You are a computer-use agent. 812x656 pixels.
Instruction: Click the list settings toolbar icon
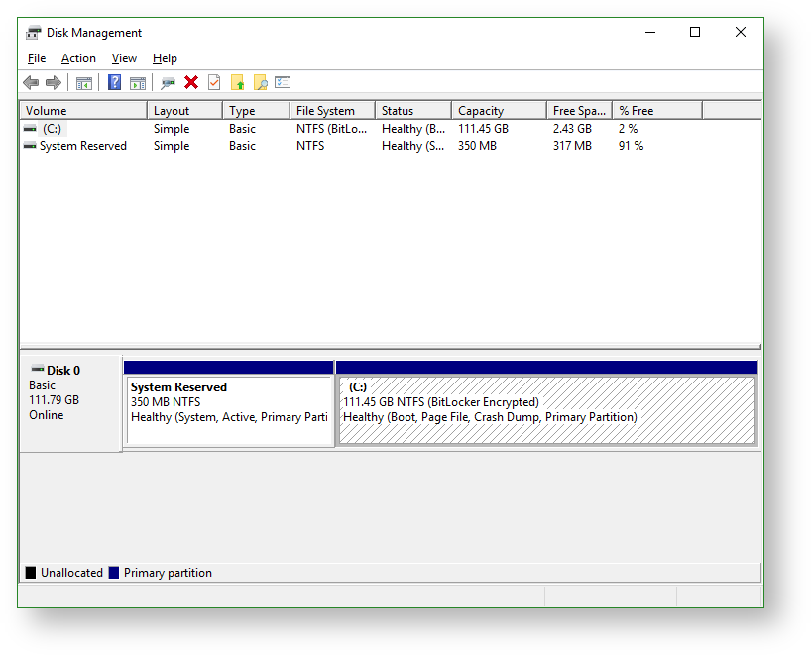pyautogui.click(x=283, y=82)
